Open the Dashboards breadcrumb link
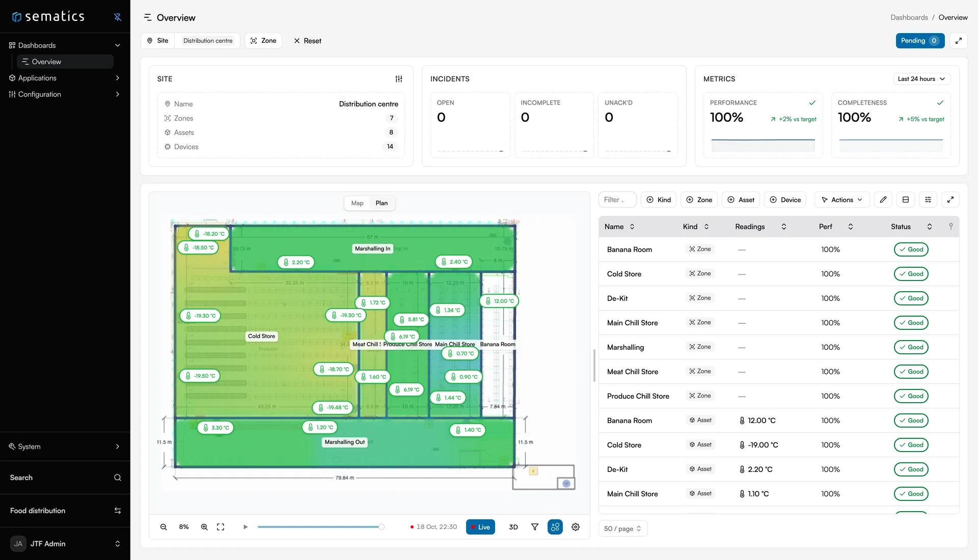 coord(909,17)
